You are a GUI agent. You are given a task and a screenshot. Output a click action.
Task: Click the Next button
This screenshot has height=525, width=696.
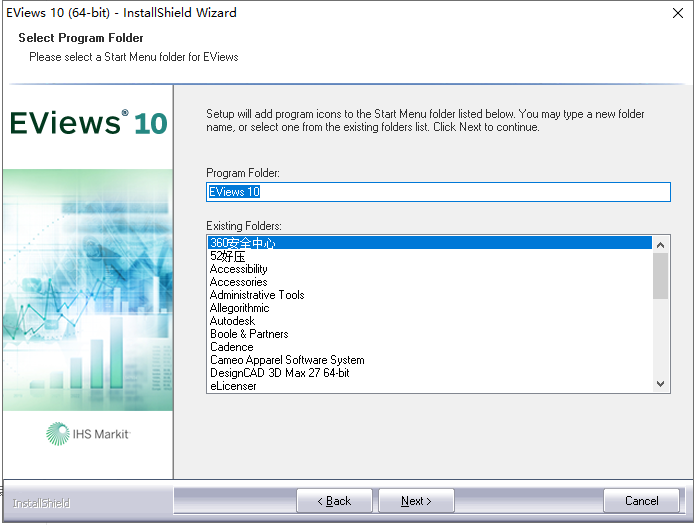pos(416,501)
